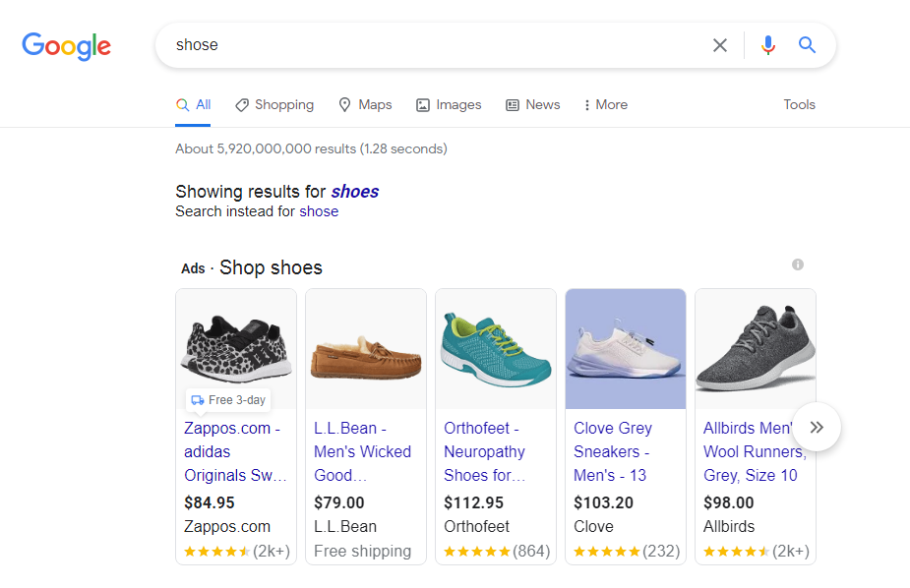Click the Zappos star rating (2k+)
This screenshot has width=910, height=588.
tap(237, 551)
